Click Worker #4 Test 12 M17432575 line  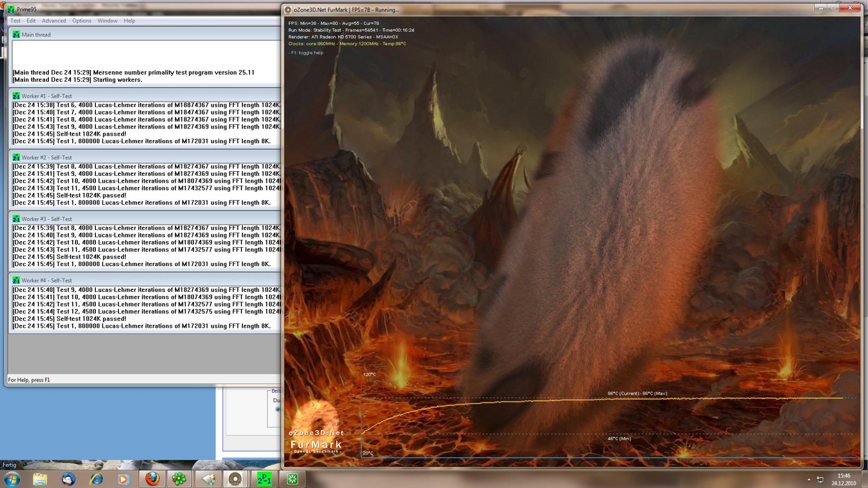[x=147, y=312]
